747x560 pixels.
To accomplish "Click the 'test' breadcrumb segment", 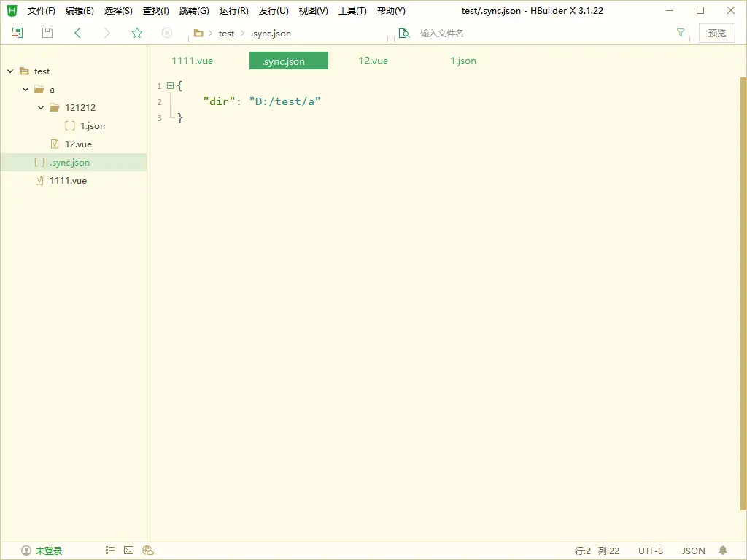I will click(x=226, y=34).
